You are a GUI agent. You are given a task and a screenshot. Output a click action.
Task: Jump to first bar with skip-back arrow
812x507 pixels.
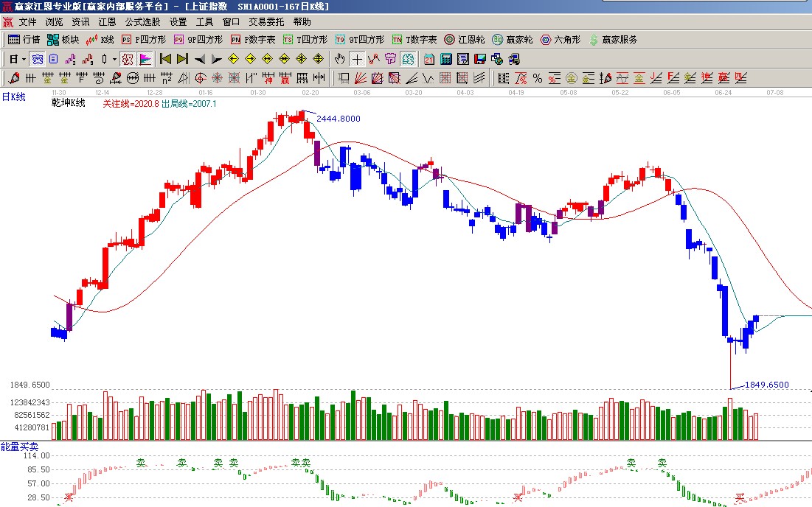tap(166, 59)
